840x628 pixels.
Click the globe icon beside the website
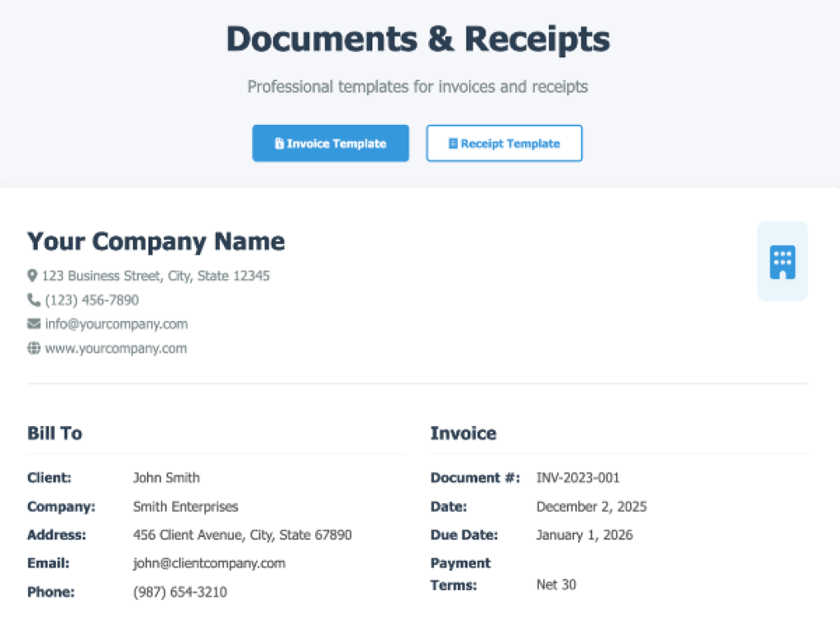[34, 348]
